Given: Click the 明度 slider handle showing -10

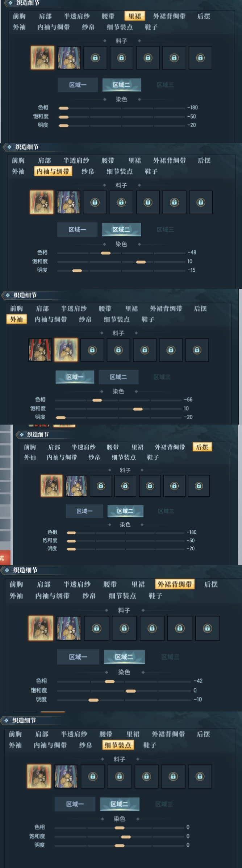Looking at the screenshot, I should click(93, 700).
